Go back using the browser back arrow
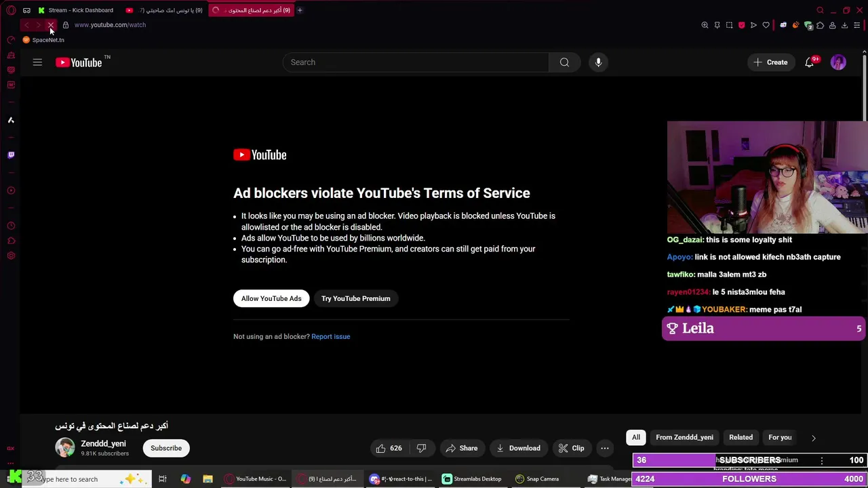 (x=26, y=25)
